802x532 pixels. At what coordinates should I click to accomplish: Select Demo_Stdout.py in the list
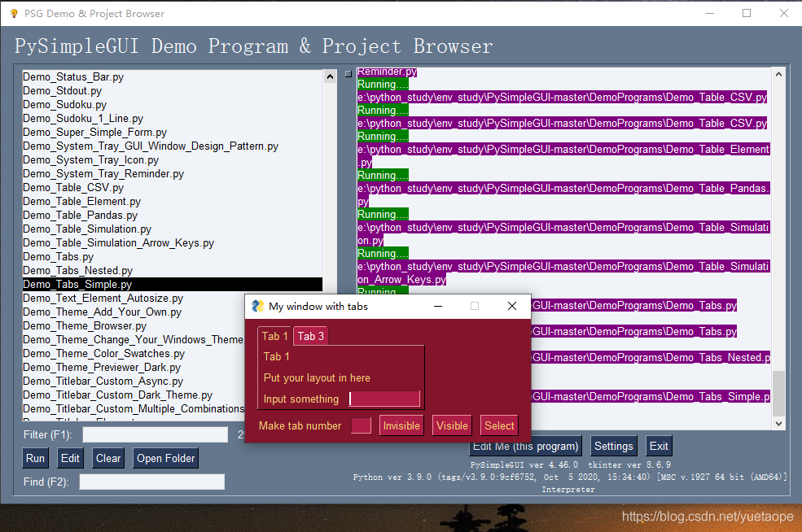tap(173, 91)
